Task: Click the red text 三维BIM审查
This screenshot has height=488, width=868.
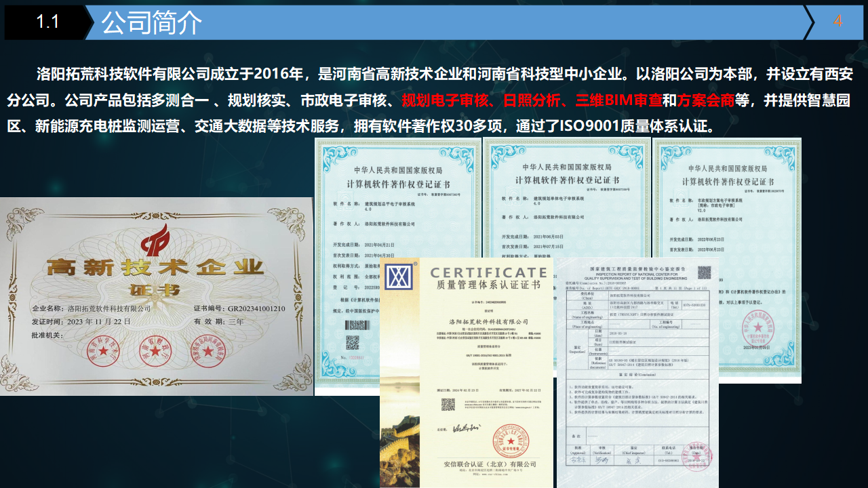Action: coord(619,101)
